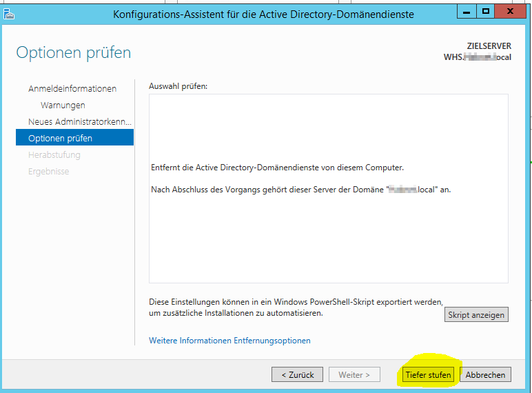Viewport: 532px width, 393px height.
Task: Click the window title bar text
Action: [263, 13]
